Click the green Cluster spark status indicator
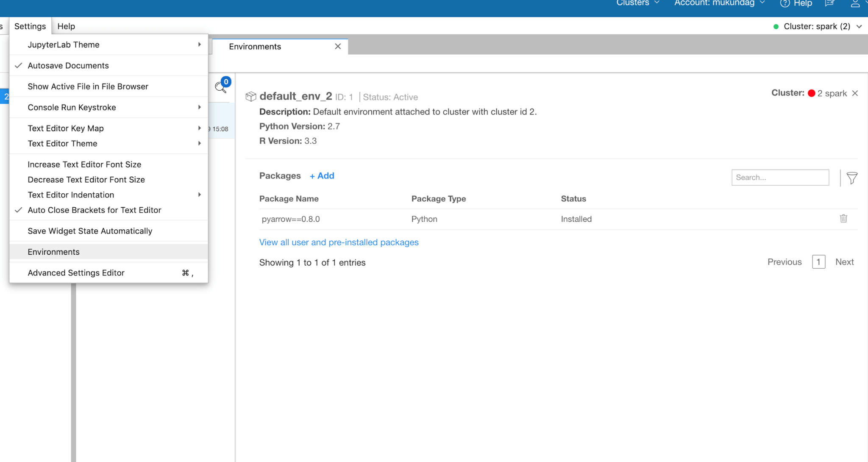868x462 pixels. tap(776, 26)
